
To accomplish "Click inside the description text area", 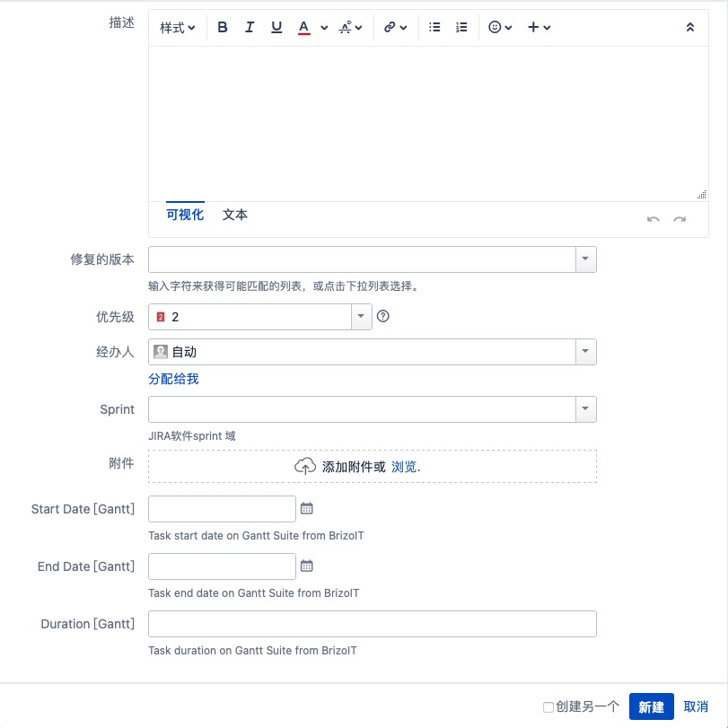I will point(428,124).
